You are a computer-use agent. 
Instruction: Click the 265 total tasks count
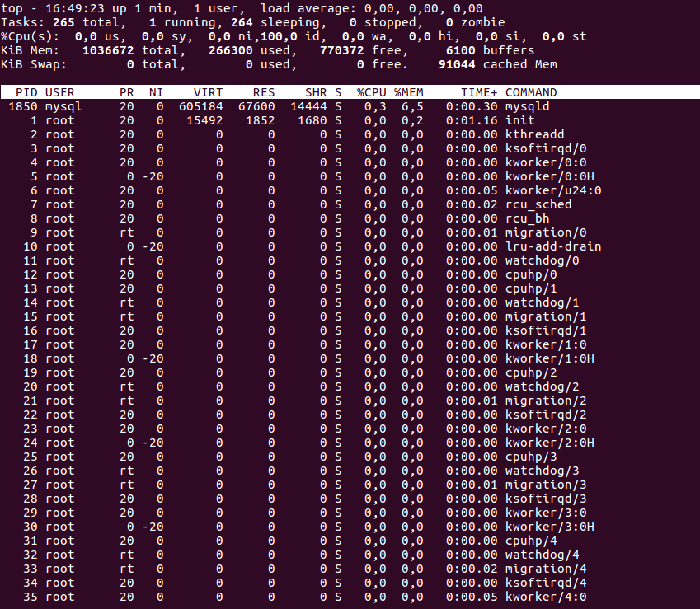click(x=63, y=22)
